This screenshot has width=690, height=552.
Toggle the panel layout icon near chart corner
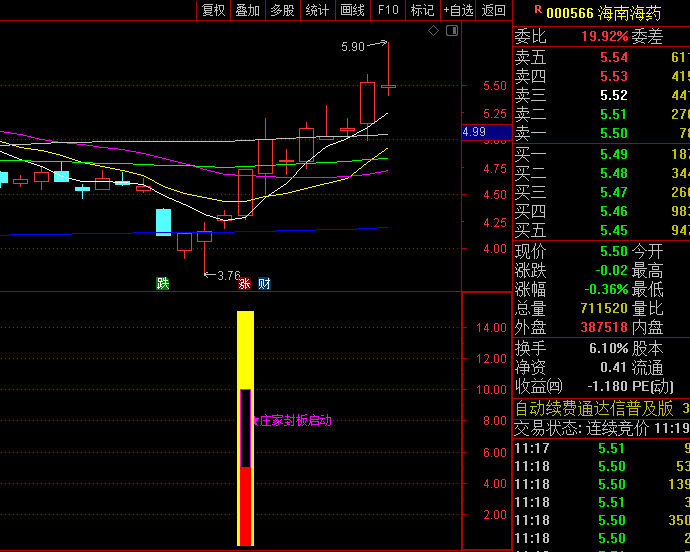452,30
